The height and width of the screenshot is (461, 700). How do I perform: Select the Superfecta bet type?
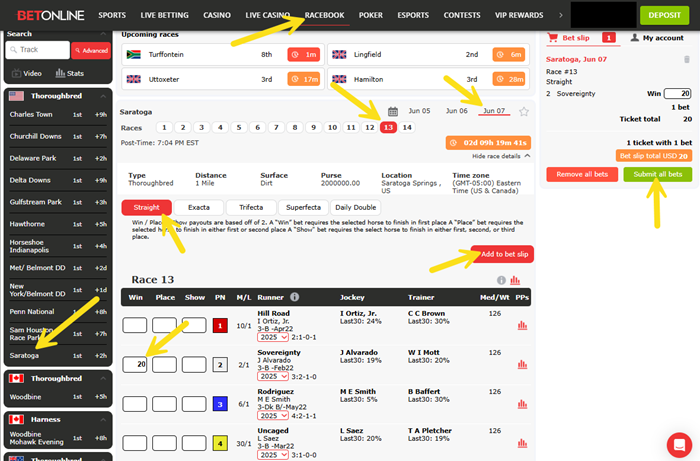pyautogui.click(x=303, y=208)
